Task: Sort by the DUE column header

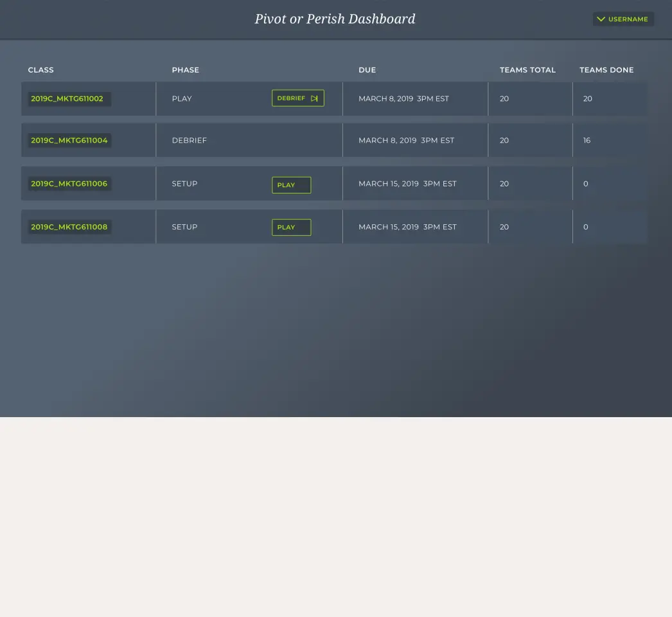Action: (367, 70)
